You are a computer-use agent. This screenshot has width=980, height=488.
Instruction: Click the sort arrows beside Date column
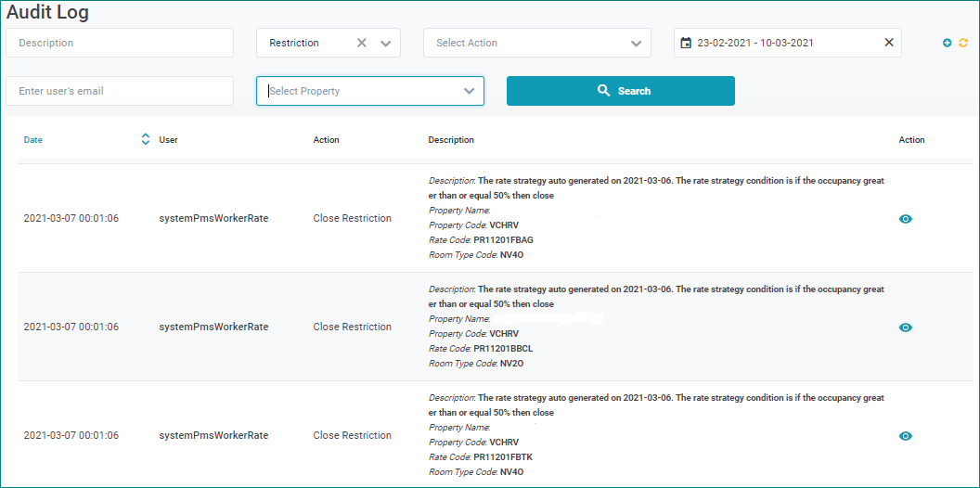point(145,140)
